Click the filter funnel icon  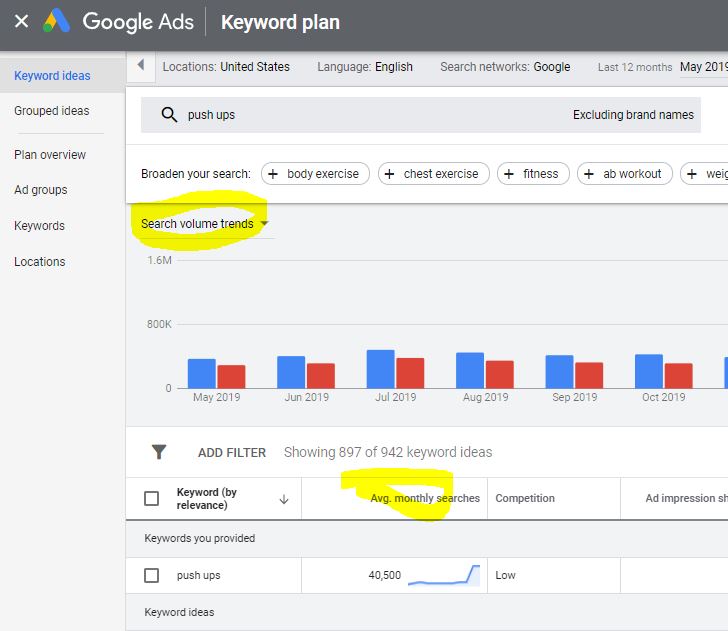159,452
